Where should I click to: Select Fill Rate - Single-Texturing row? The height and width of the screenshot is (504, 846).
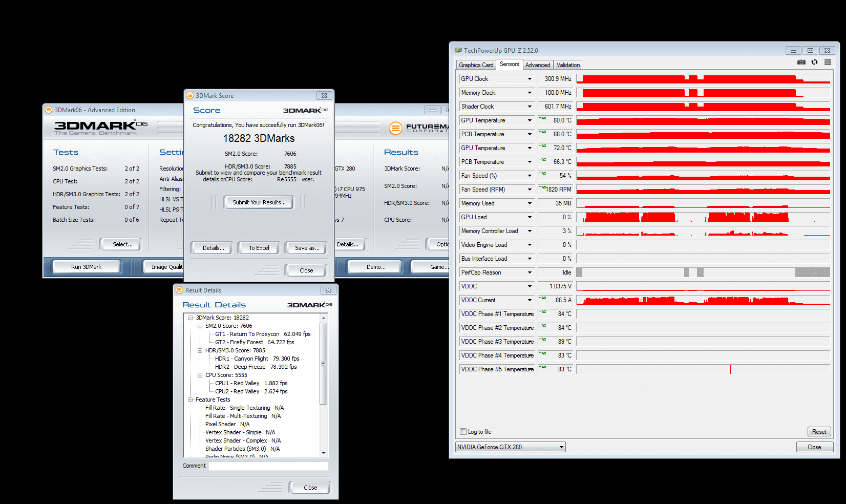point(244,408)
